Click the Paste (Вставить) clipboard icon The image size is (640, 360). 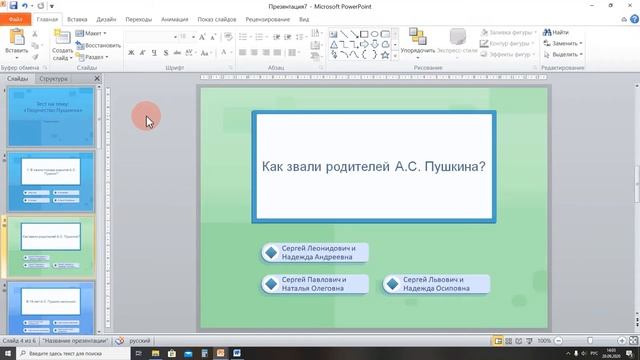click(x=17, y=37)
